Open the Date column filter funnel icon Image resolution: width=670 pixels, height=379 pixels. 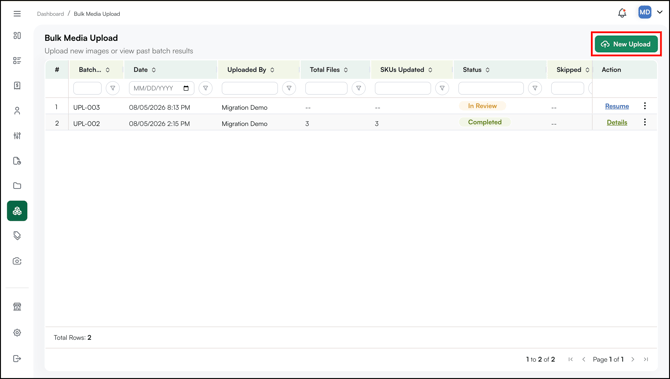pyautogui.click(x=206, y=88)
